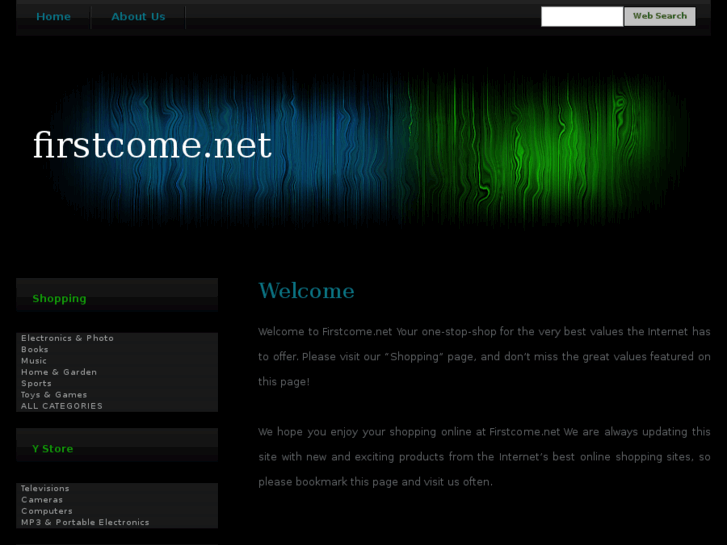Open Cameras in Y Store
The height and width of the screenshot is (545, 727).
click(42, 500)
